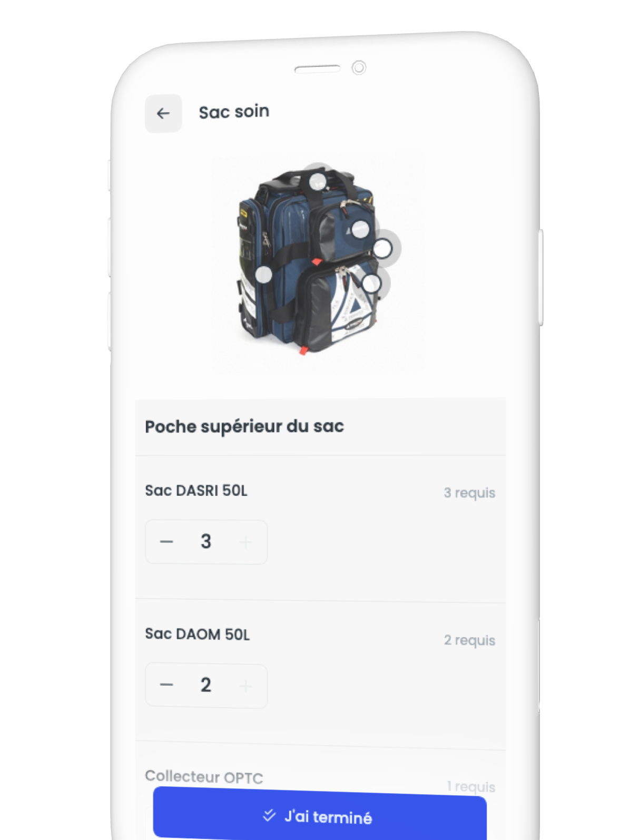Select the hotspot on the upper front pocket

pyautogui.click(x=360, y=229)
